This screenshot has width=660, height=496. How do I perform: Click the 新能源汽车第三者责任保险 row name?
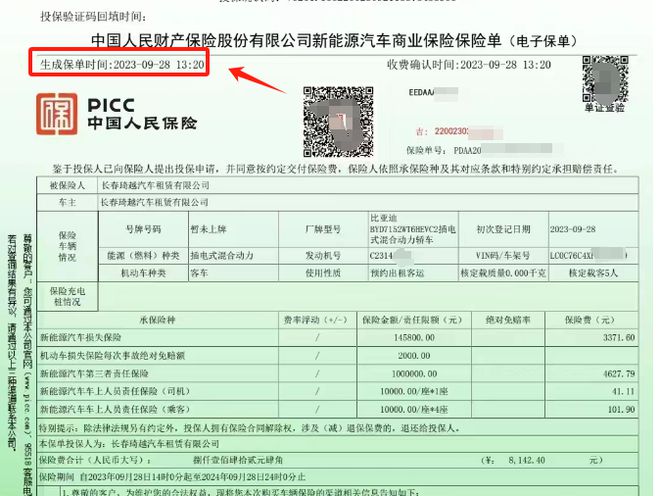click(x=94, y=374)
